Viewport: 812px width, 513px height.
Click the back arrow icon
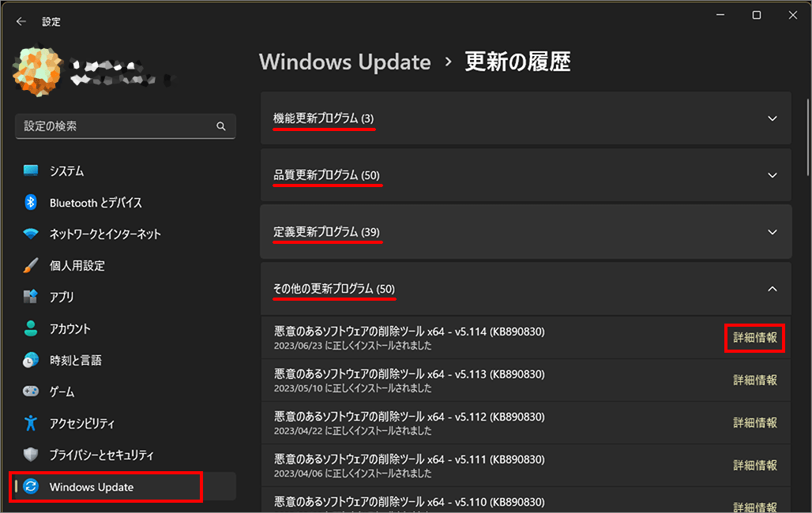click(x=21, y=21)
